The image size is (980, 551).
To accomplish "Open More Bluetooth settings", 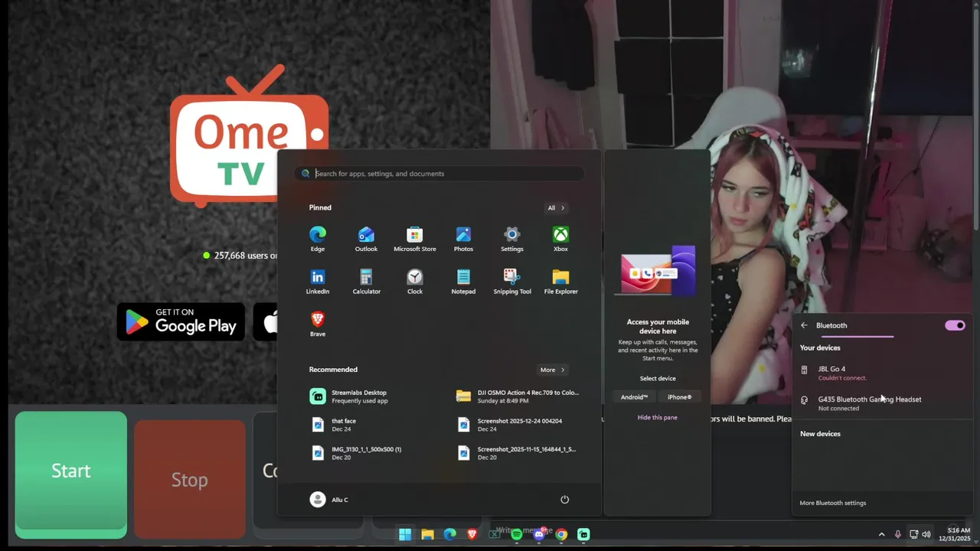I will pos(832,503).
